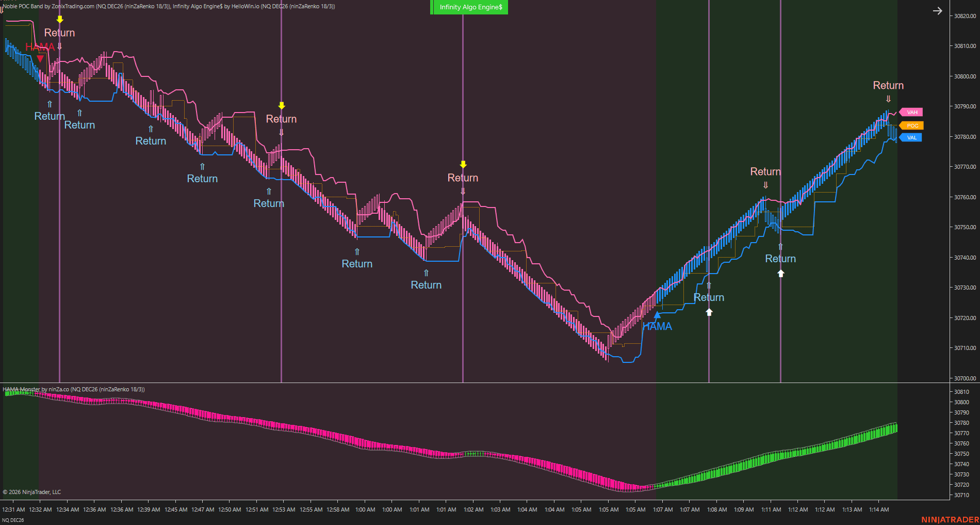Click the blue HAMA buy signal label

click(x=657, y=326)
